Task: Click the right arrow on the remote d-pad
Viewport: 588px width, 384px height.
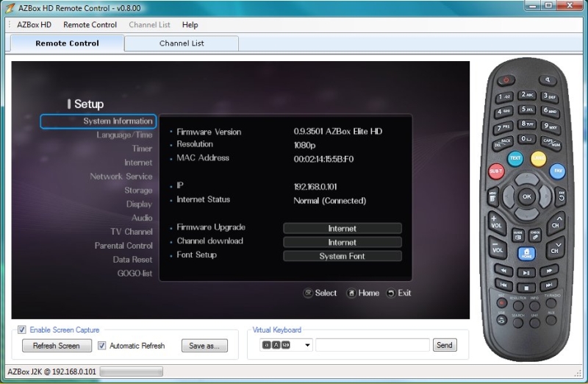Action: click(x=545, y=196)
